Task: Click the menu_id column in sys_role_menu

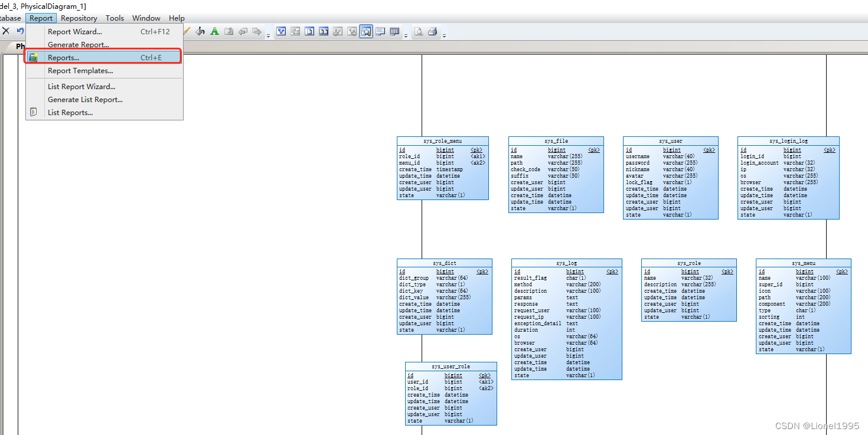Action: (x=410, y=163)
